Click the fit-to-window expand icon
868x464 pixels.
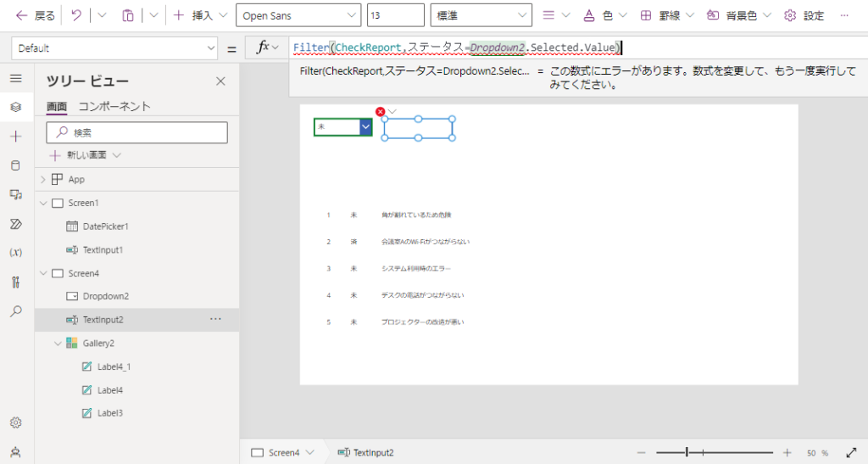pos(851,452)
